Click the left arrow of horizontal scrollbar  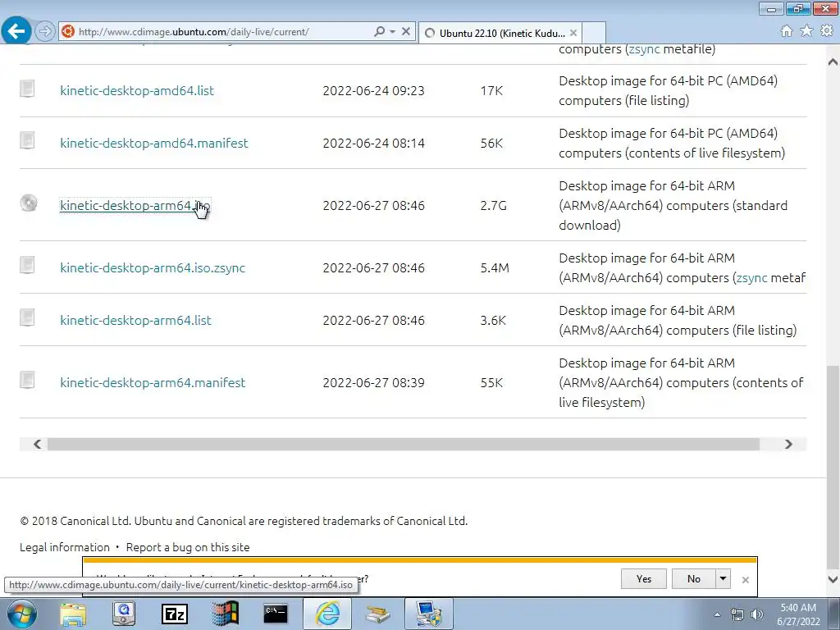[x=37, y=444]
